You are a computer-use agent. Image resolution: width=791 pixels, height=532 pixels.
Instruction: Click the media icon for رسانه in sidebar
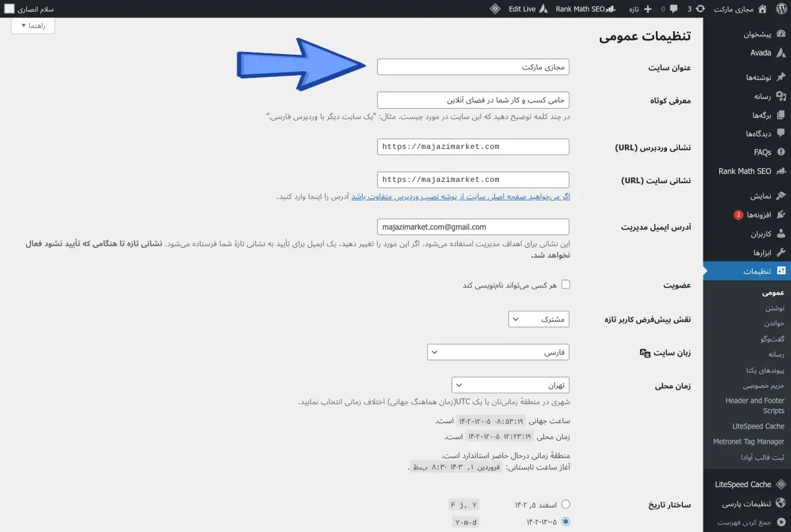point(781,96)
